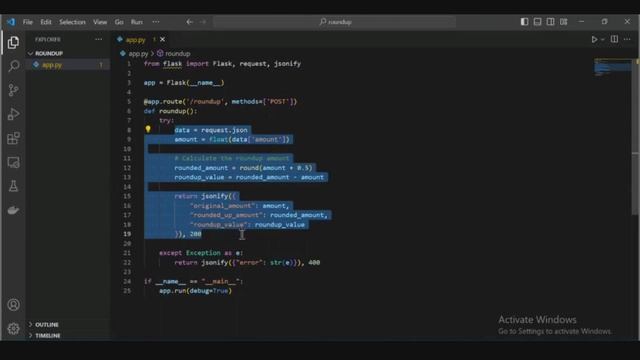Click 'except Exception as e:' line
The image size is (640, 360).
[x=201, y=253]
